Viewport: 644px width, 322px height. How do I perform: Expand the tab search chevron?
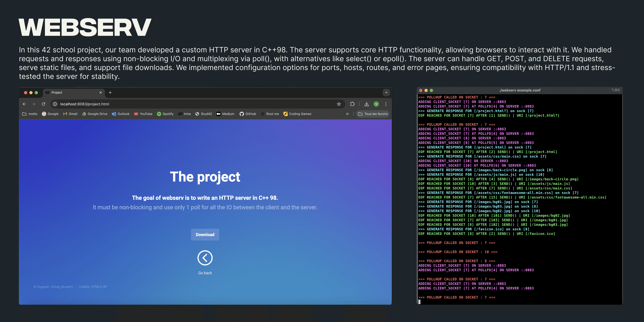pos(386,93)
